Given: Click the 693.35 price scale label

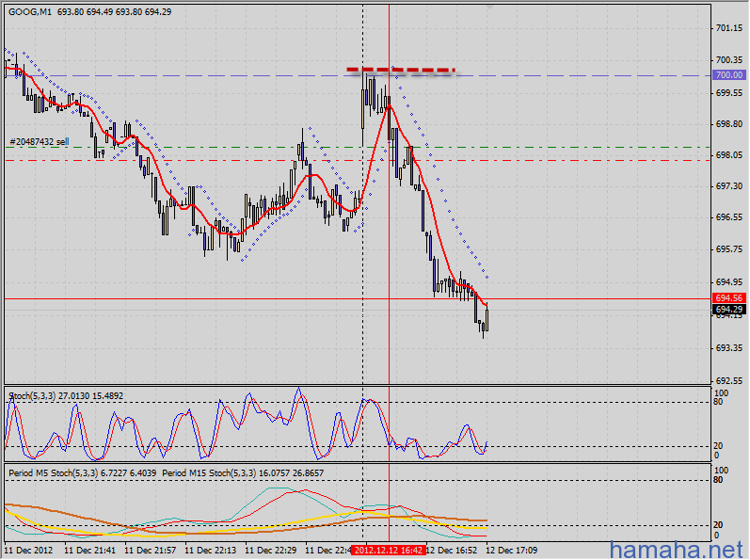Looking at the screenshot, I should point(728,348).
